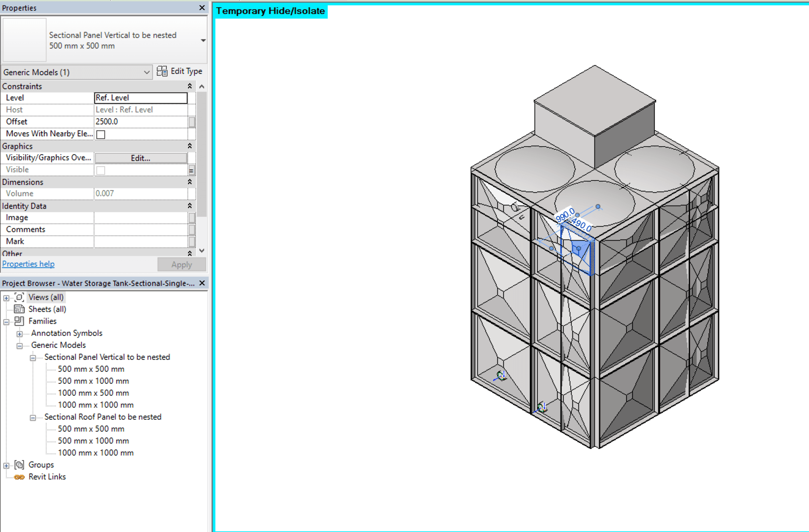Click associate parameter button beside Offset

(192, 122)
